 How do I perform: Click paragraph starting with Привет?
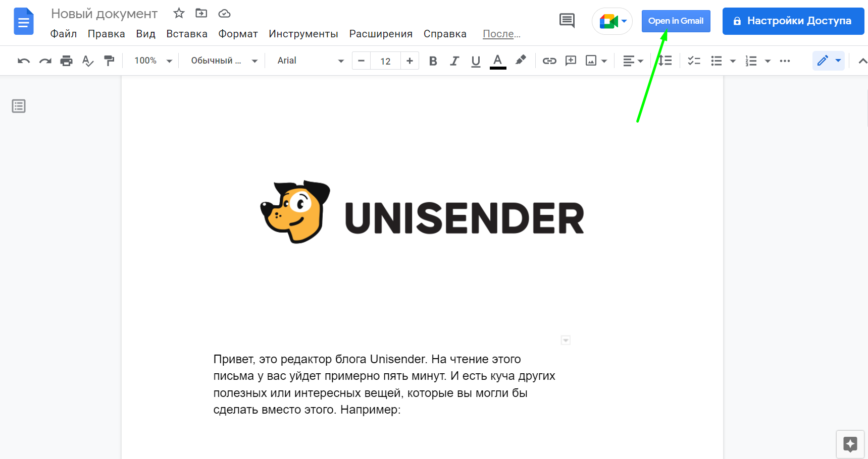[384, 384]
